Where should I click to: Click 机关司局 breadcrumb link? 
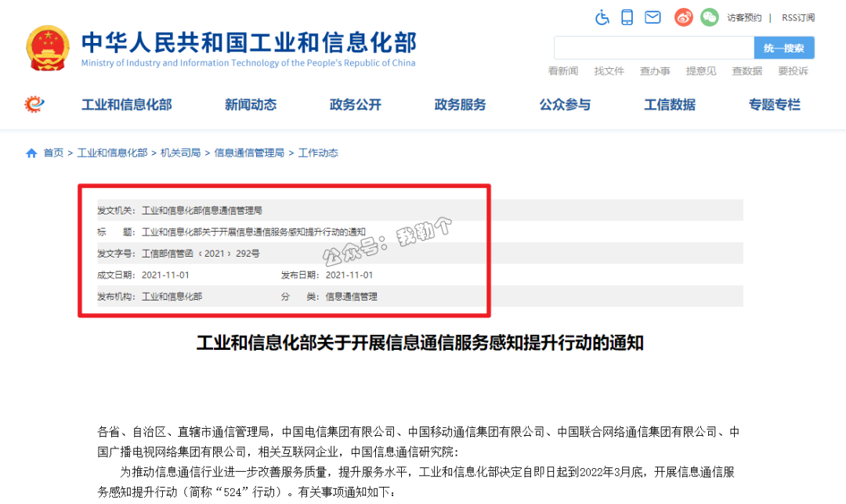[x=180, y=153]
